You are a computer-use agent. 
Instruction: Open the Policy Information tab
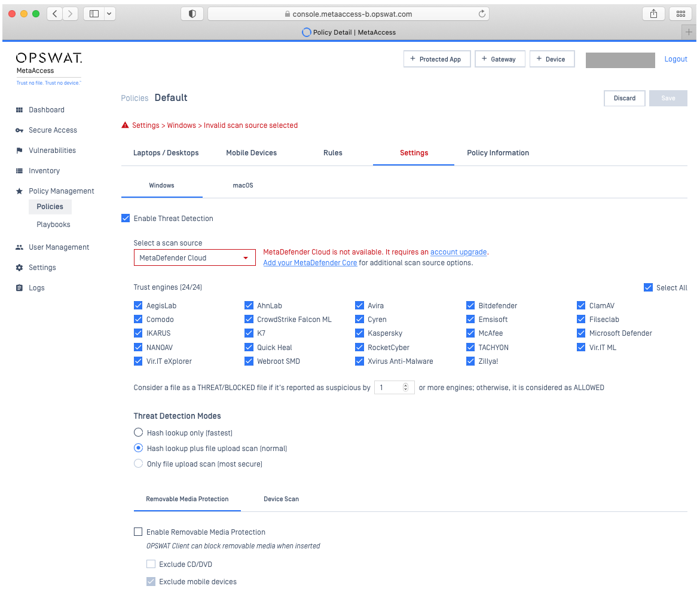click(498, 152)
